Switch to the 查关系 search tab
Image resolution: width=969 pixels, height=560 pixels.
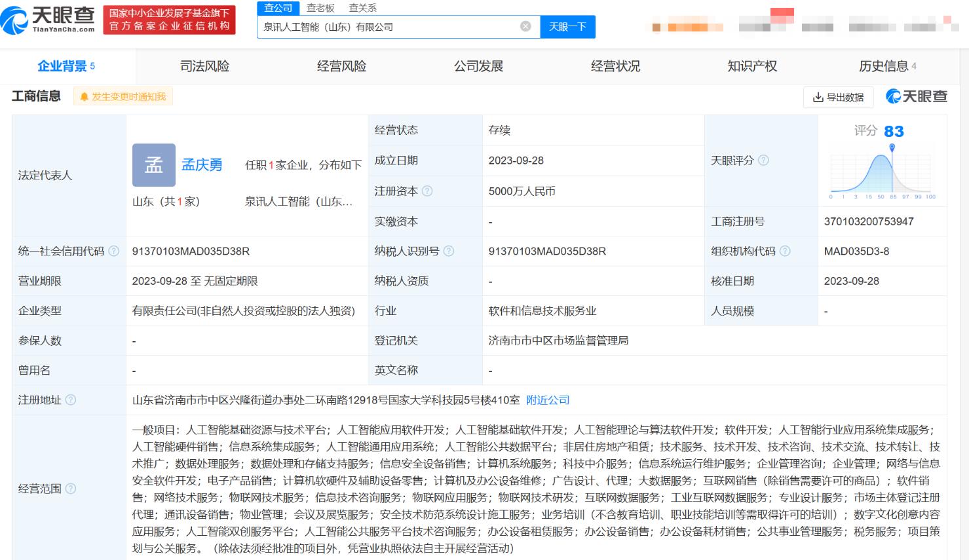tap(361, 8)
